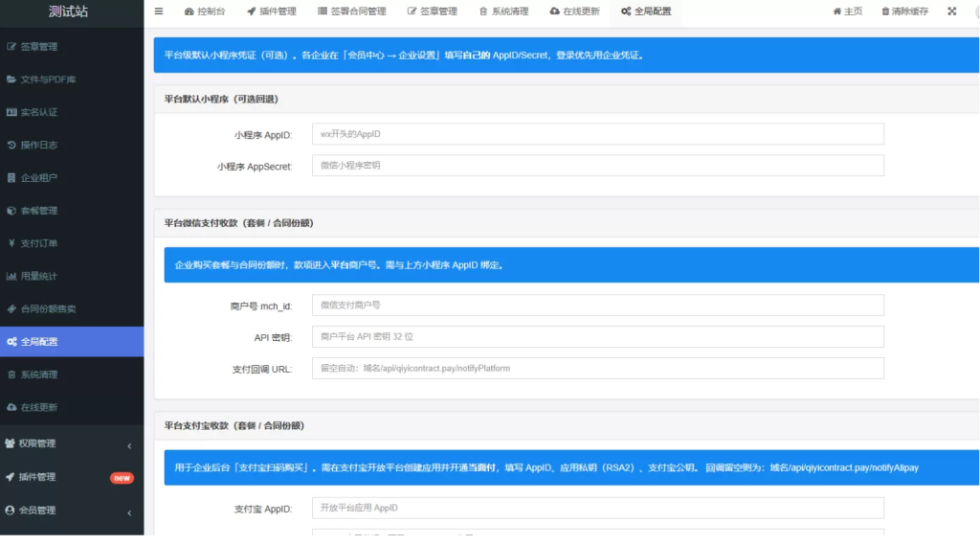Click the 平台微信支付收款 section heading

[238, 223]
